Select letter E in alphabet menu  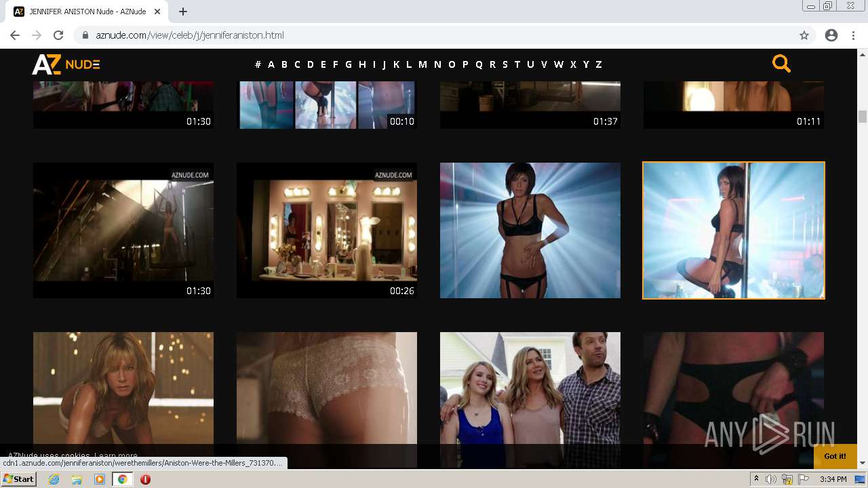click(x=323, y=64)
